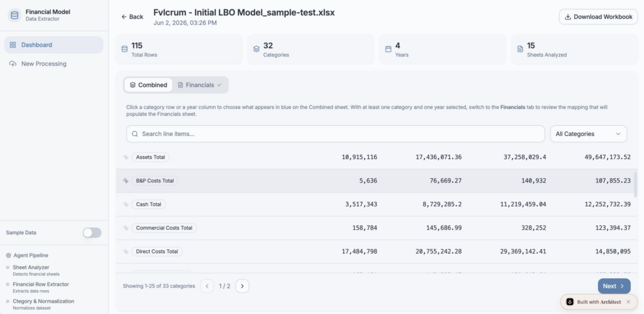This screenshot has height=314, width=644.
Task: Click the value 145,686.99
Action: (444, 228)
